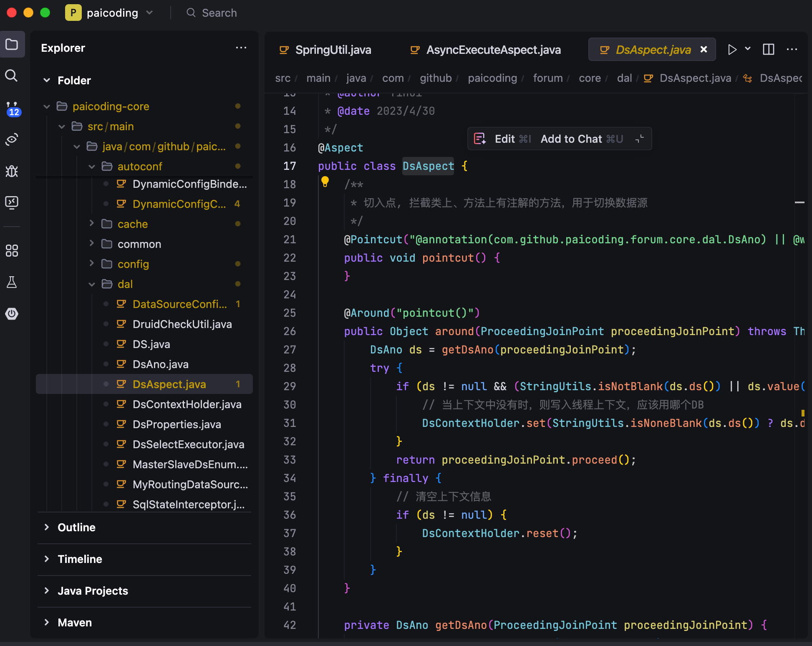
Task: Expand the Maven section
Action: click(75, 623)
